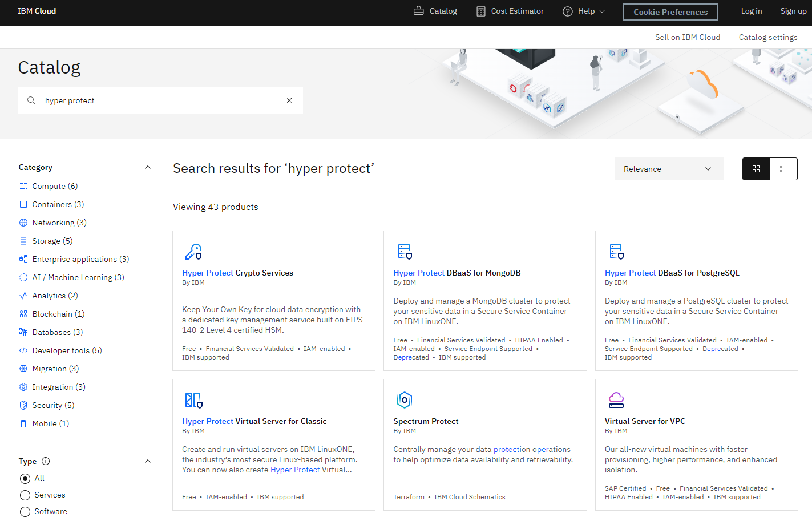This screenshot has width=812, height=517.
Task: Click the Type info icon
Action: click(46, 461)
